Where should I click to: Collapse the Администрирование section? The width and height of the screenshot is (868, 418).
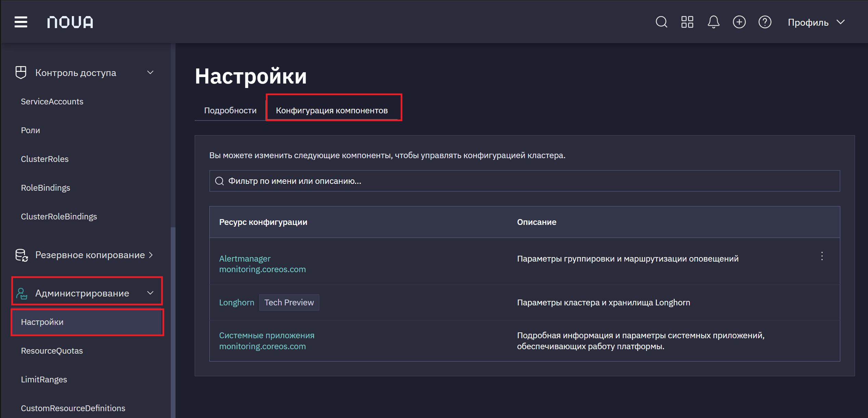(87, 293)
